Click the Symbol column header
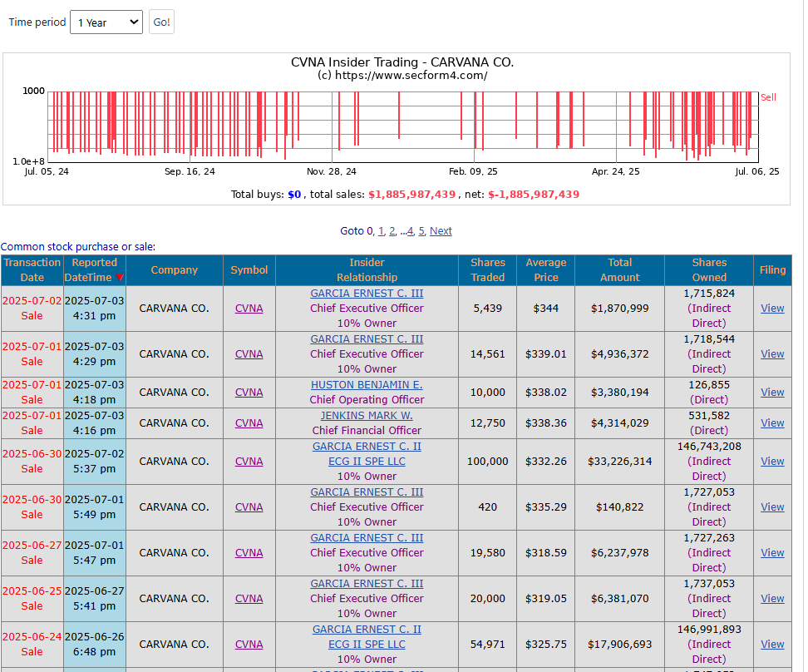Viewport: 808px width, 672px height. (x=249, y=269)
